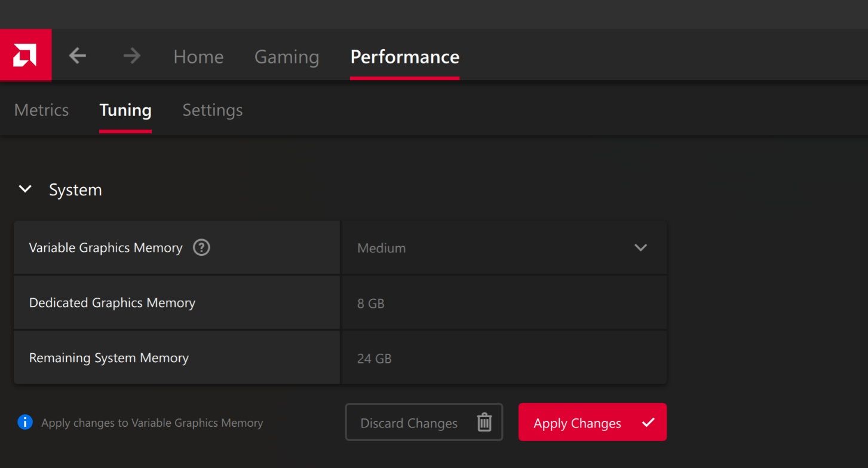868x468 pixels.
Task: Click the blue info icon near bottom left
Action: pos(24,422)
